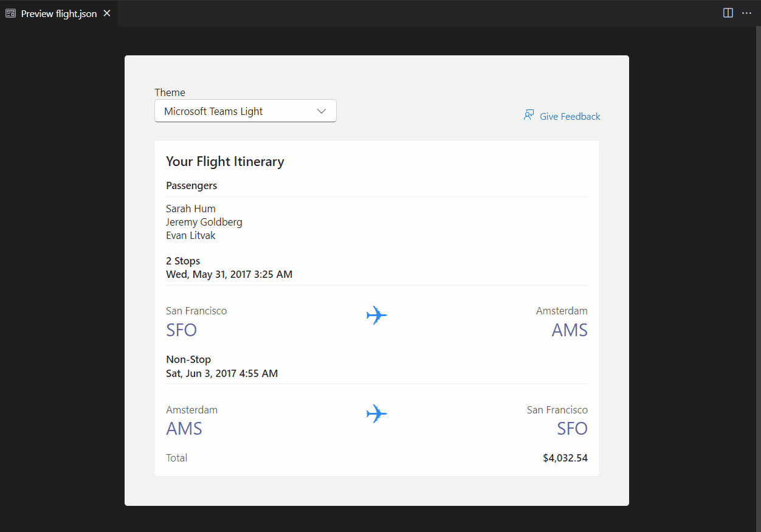This screenshot has width=761, height=532.
Task: Open the Give Feedback link
Action: 570,116
